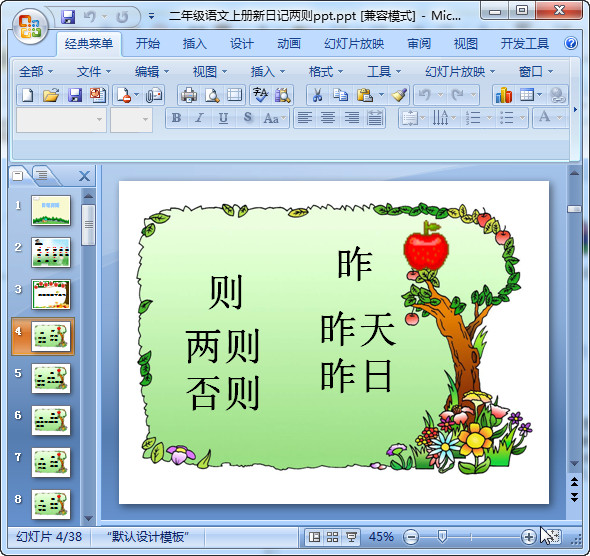Run the spelling check icon
Screen dimensions: 590x556
click(x=260, y=95)
